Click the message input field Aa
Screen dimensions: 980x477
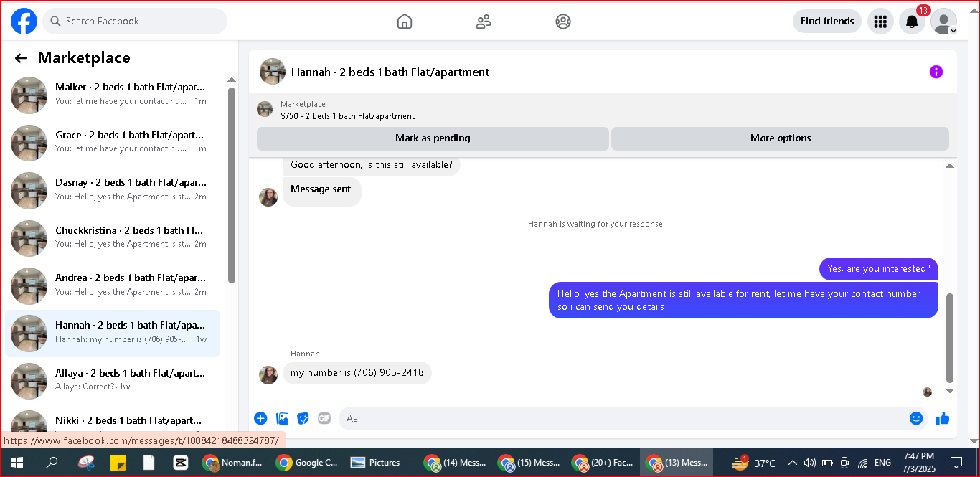[x=623, y=418]
